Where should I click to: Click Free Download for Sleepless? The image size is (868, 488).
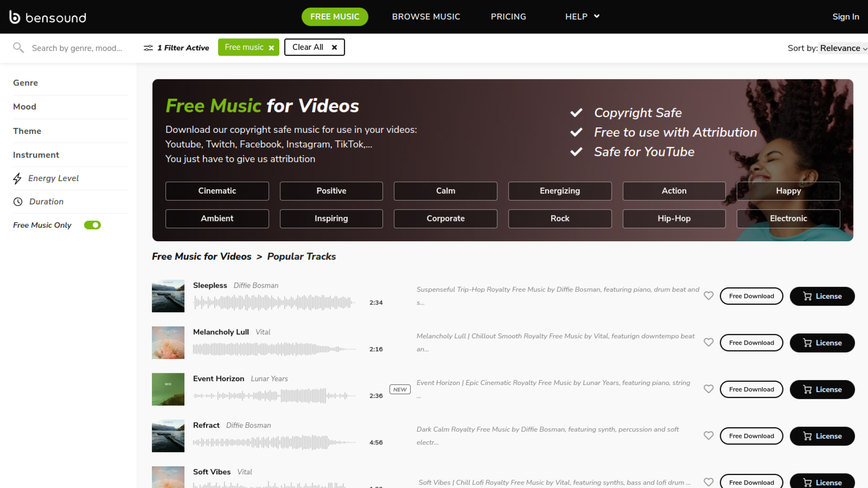coord(751,296)
